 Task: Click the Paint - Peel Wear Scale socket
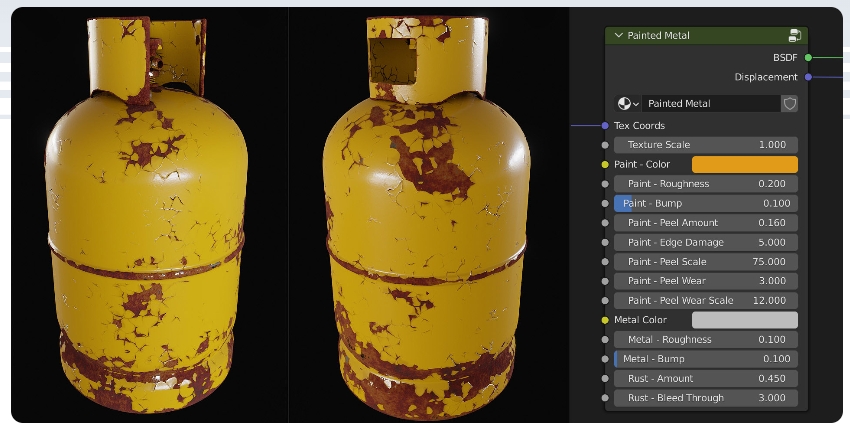pyautogui.click(x=605, y=300)
